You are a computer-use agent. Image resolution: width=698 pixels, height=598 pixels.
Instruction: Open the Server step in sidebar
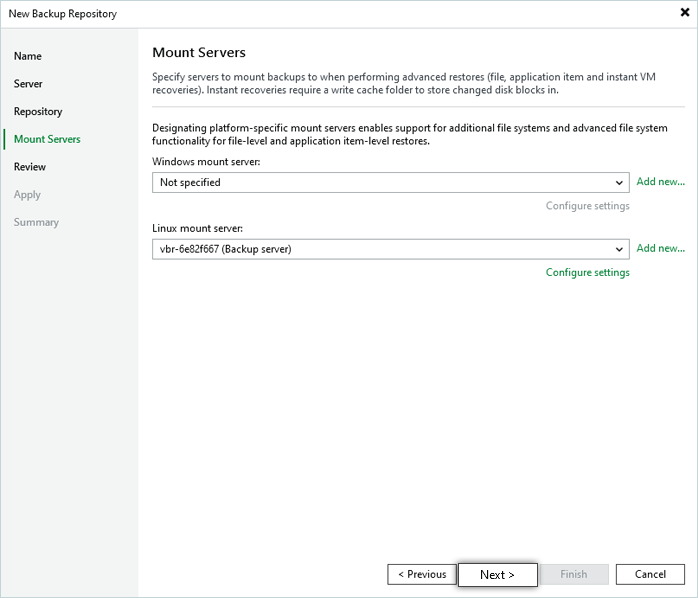pyautogui.click(x=28, y=84)
